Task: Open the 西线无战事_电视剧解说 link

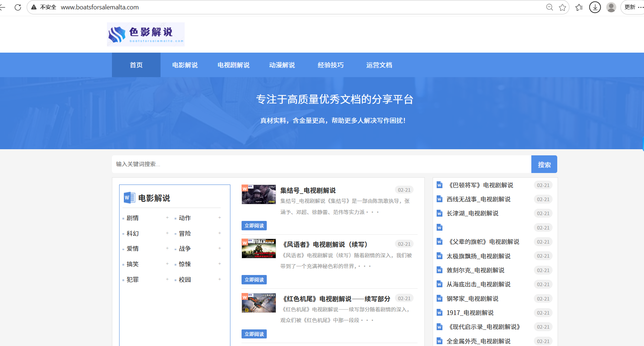Action: click(x=478, y=199)
